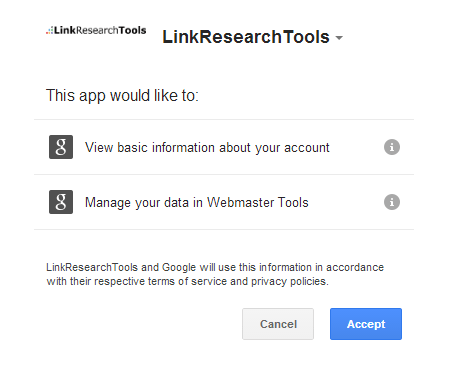Image resolution: width=457 pixels, height=373 pixels.
Task: Click Google icon beside Webmaster Tools permission
Action: click(x=61, y=202)
